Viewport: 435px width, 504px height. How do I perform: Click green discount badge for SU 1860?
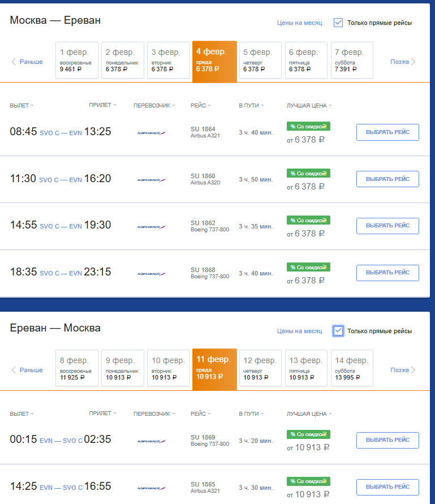308,173
